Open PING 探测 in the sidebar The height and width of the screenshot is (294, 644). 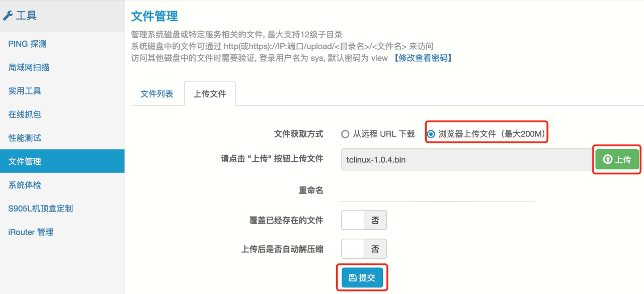(28, 44)
